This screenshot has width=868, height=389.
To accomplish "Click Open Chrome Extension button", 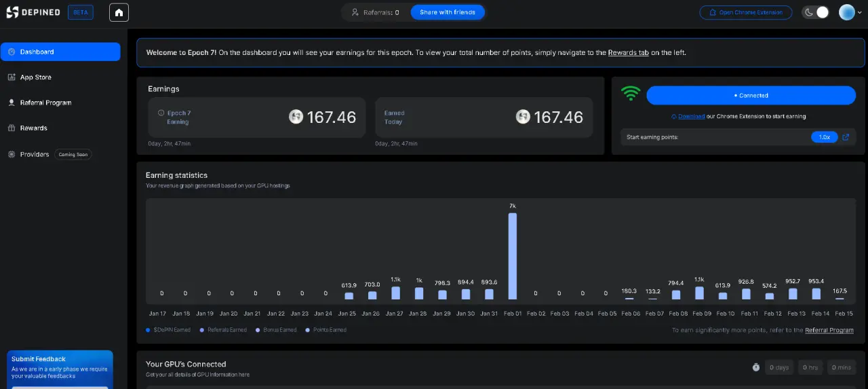I will click(745, 12).
